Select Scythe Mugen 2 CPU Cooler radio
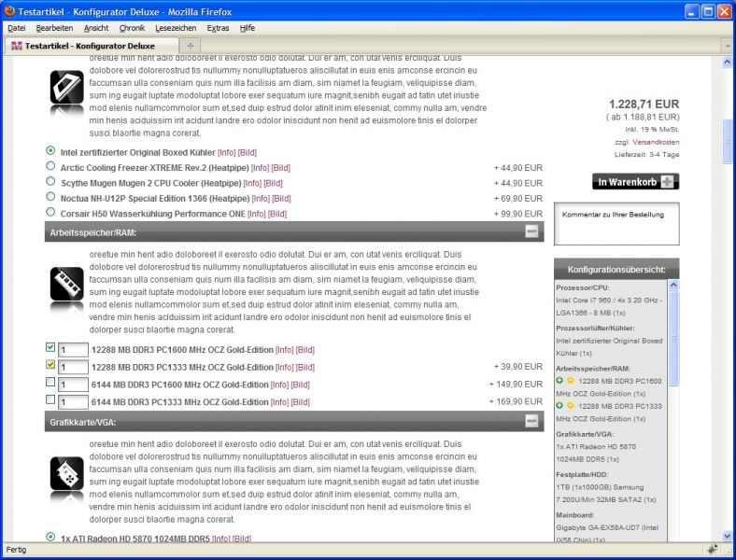This screenshot has width=736, height=560. [50, 181]
